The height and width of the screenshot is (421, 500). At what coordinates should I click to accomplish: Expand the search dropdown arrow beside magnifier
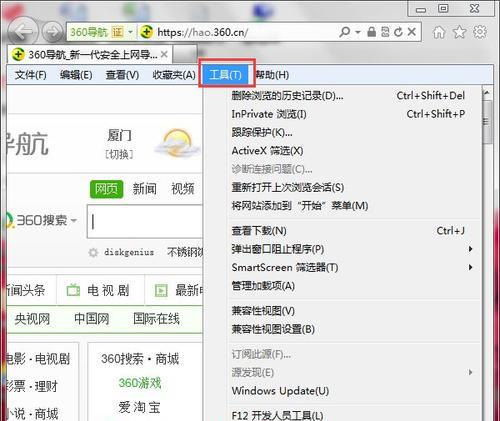(358, 32)
